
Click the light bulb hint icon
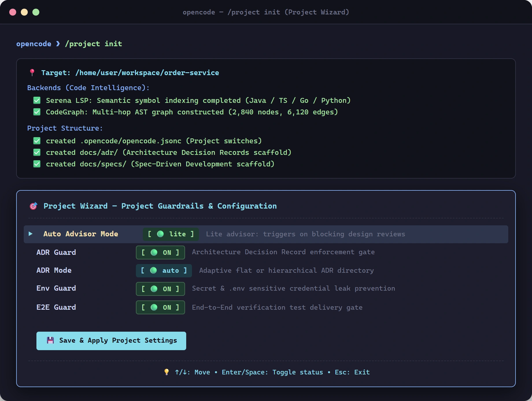pos(167,372)
